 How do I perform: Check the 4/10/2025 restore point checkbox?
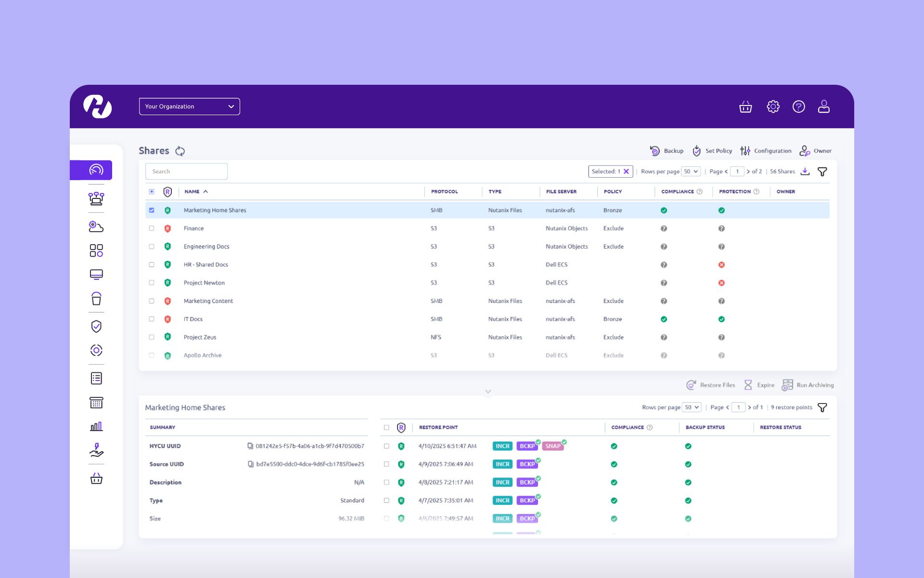point(386,446)
